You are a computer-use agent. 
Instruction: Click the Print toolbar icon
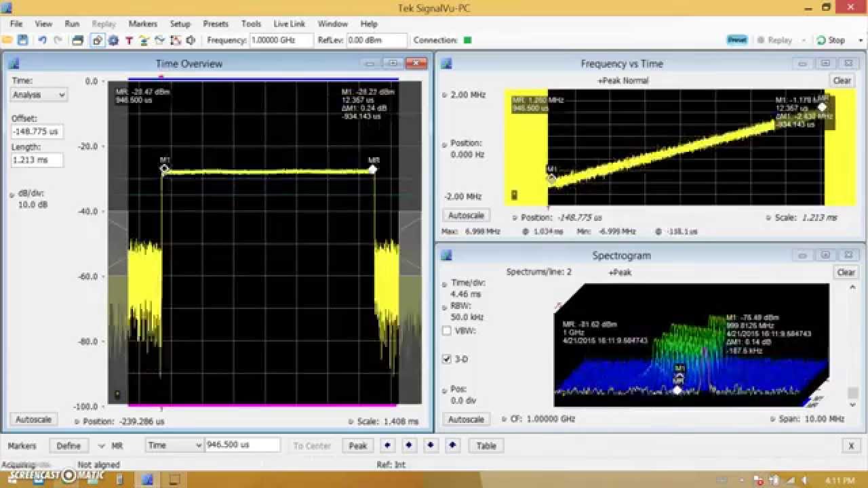click(78, 41)
